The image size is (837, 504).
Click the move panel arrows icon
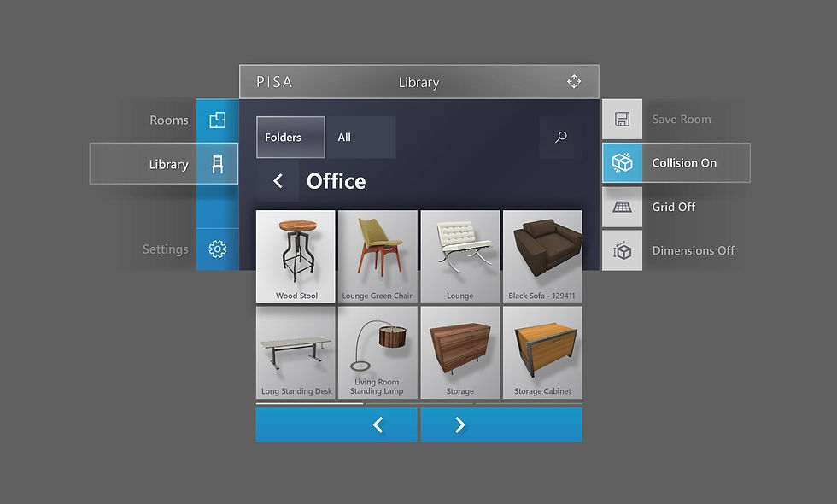click(574, 81)
